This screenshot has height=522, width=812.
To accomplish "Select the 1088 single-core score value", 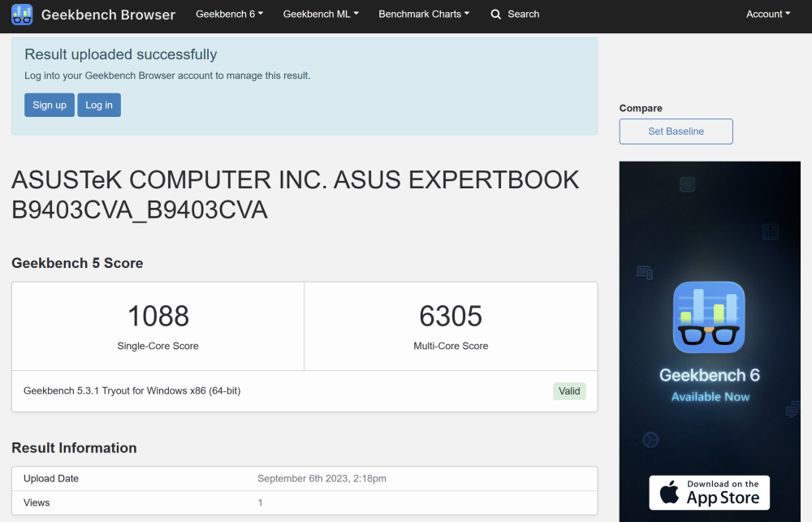I will (x=158, y=316).
